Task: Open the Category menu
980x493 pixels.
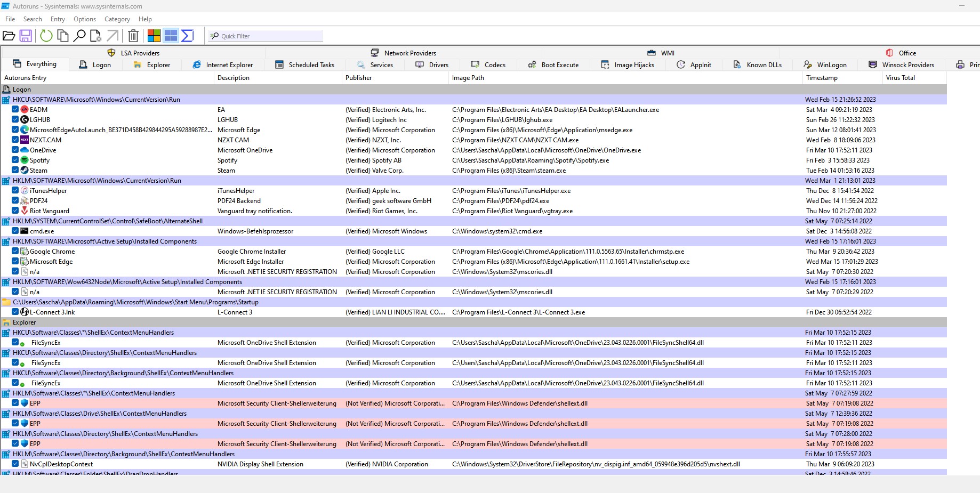Action: point(117,19)
